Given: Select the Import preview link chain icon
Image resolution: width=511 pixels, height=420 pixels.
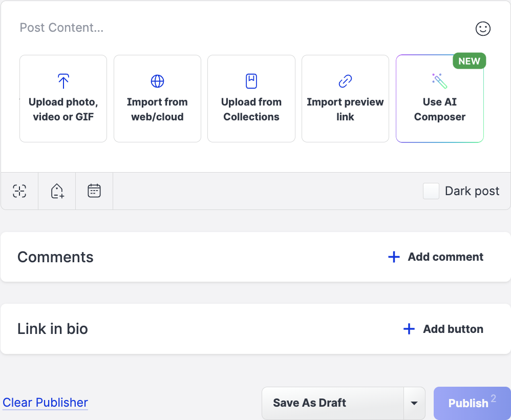Looking at the screenshot, I should coord(345,80).
